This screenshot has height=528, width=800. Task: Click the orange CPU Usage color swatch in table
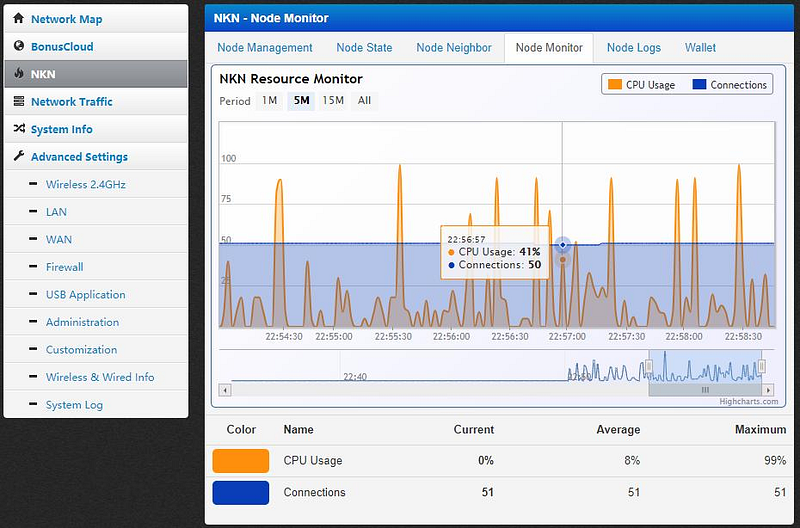241,461
